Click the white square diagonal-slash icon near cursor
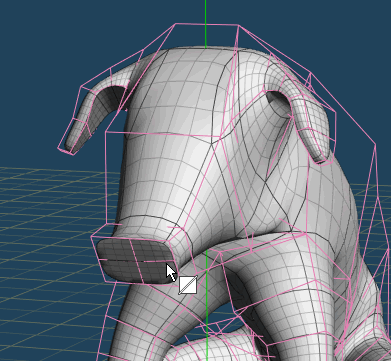391x361 pixels. [188, 285]
